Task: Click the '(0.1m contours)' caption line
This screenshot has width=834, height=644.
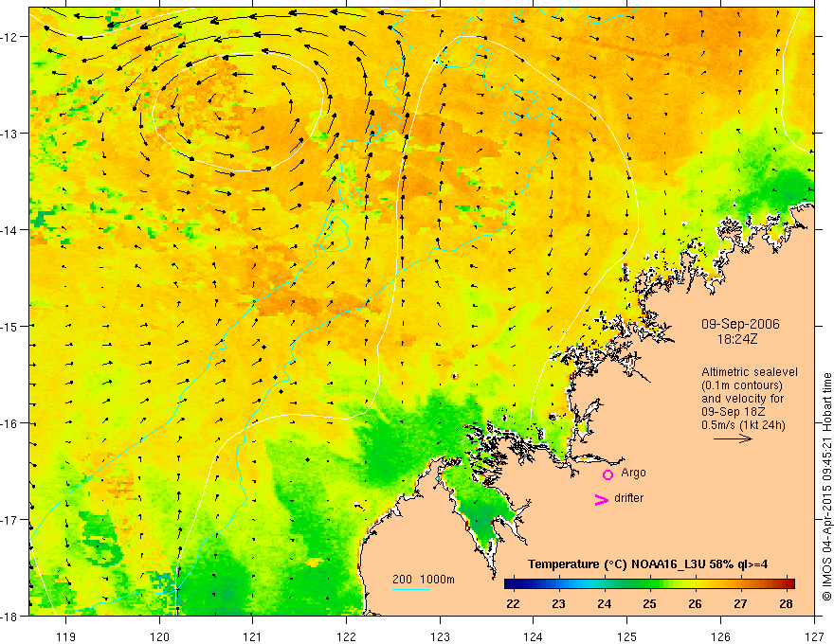Action: (x=742, y=385)
